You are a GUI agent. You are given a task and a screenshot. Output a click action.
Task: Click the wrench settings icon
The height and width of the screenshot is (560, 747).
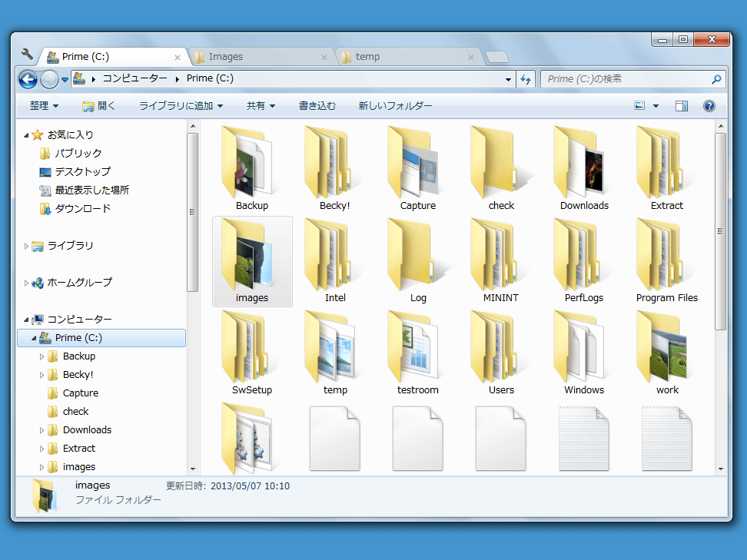point(27,55)
